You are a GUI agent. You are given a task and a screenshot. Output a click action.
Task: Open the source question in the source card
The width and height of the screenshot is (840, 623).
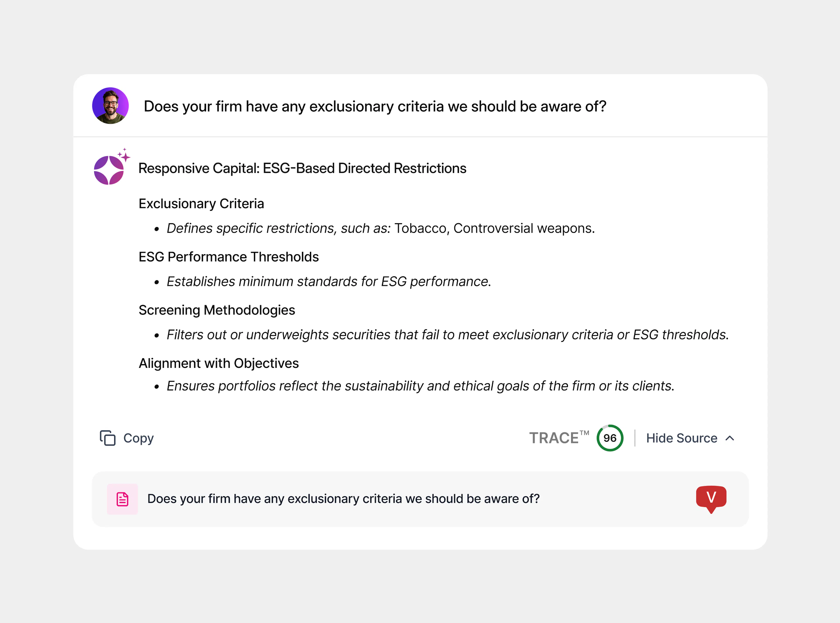point(343,499)
